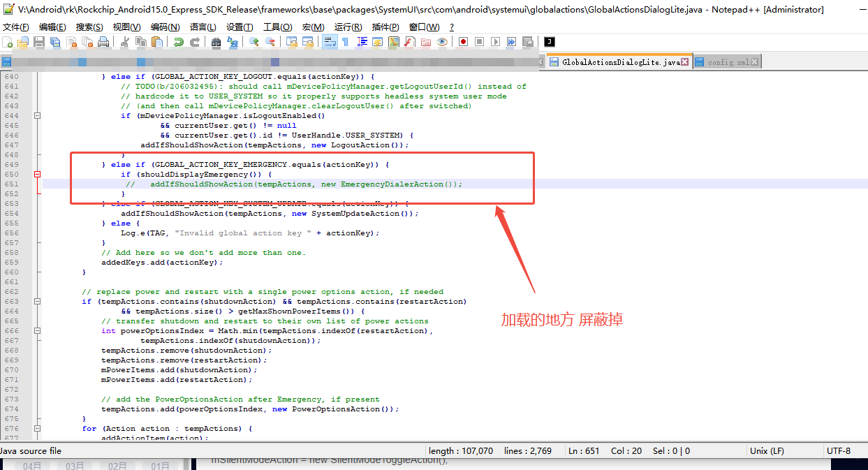Start macro recording with red dot icon
The image size is (868, 470).
[464, 42]
